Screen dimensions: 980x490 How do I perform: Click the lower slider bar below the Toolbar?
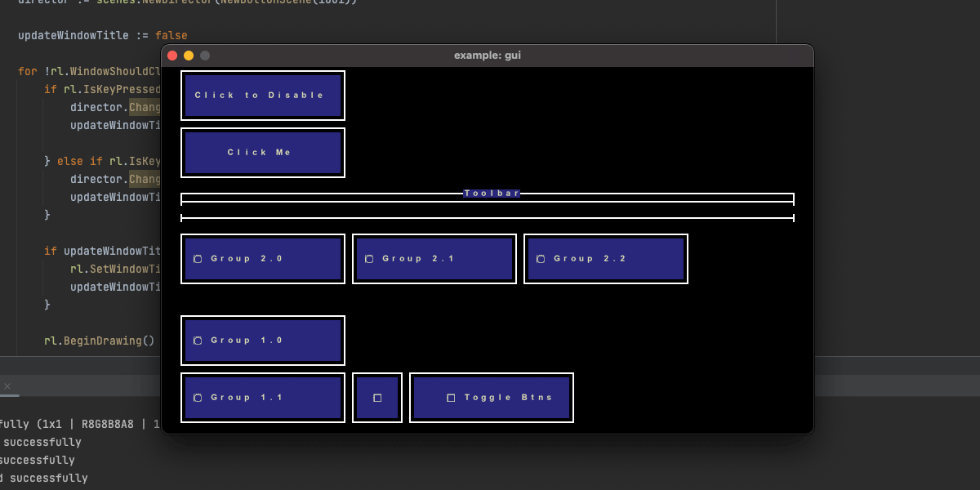(x=488, y=217)
